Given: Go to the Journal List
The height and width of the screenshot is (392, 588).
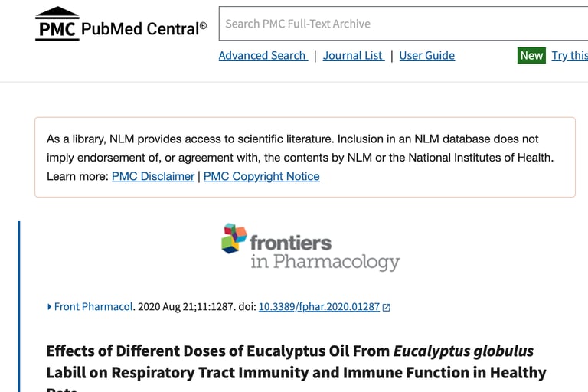Looking at the screenshot, I should pos(353,55).
